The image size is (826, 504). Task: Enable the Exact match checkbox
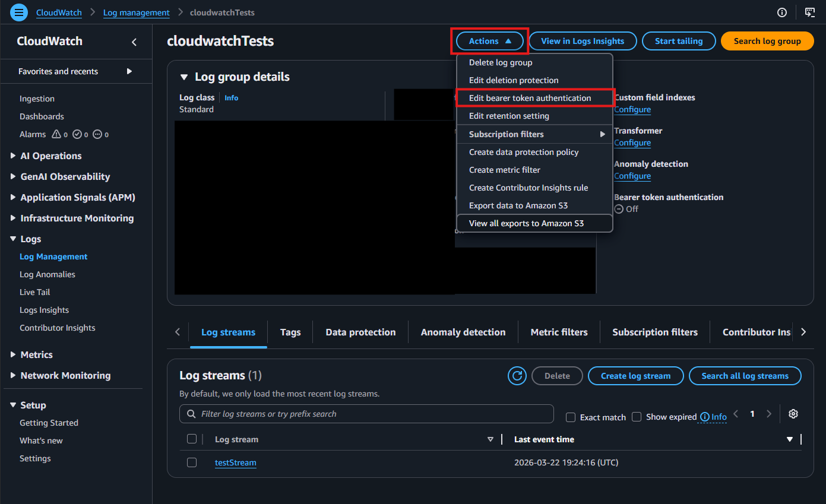571,417
